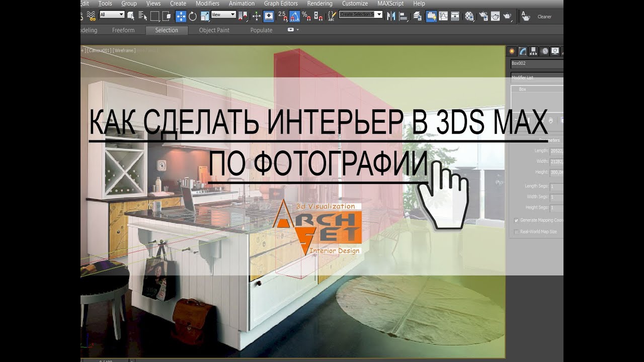This screenshot has width=644, height=362.
Task: Activate the Select and Move tool
Action: (181, 16)
